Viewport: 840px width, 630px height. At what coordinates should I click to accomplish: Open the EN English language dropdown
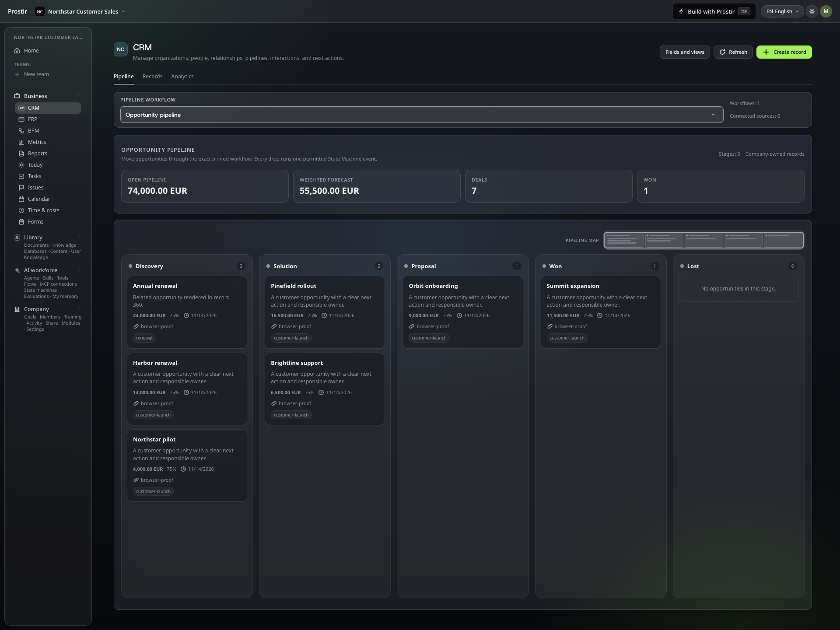click(x=782, y=11)
